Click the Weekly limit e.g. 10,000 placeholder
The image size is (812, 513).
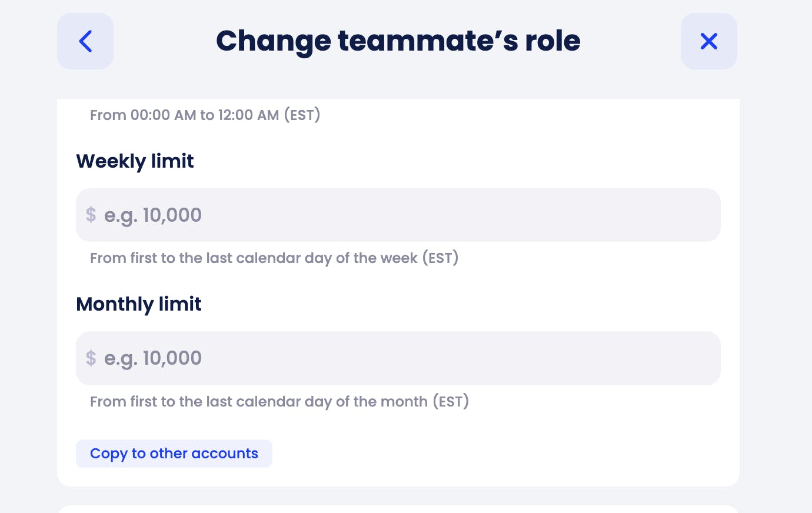[x=153, y=215]
